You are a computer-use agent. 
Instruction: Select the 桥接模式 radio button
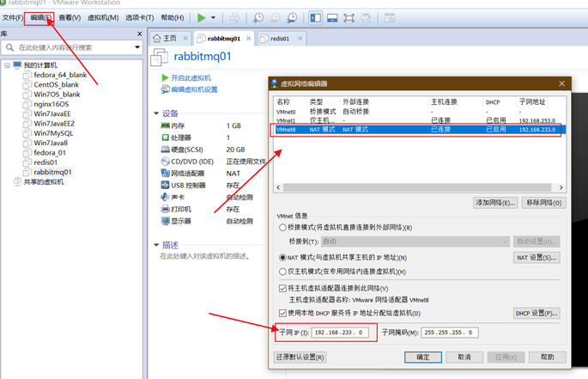point(282,228)
